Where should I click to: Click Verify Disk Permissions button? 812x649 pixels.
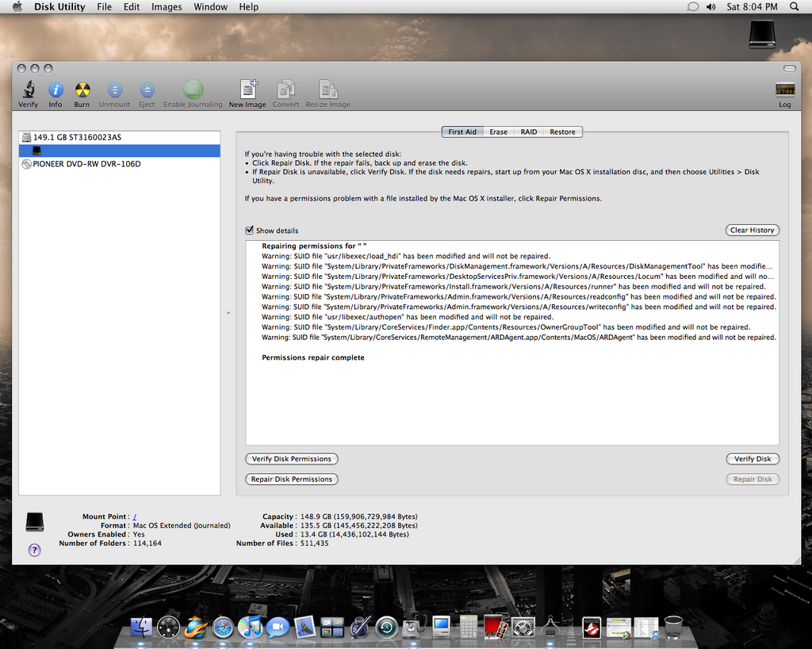click(x=292, y=459)
